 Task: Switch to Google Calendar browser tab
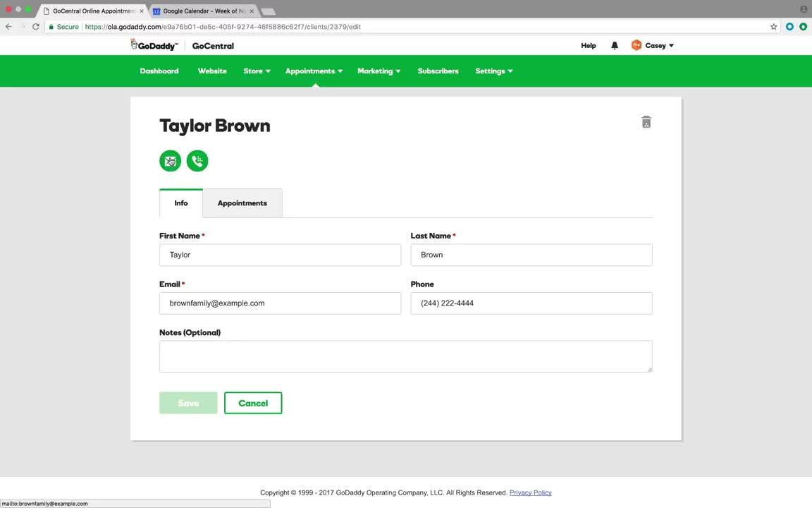[x=204, y=11]
